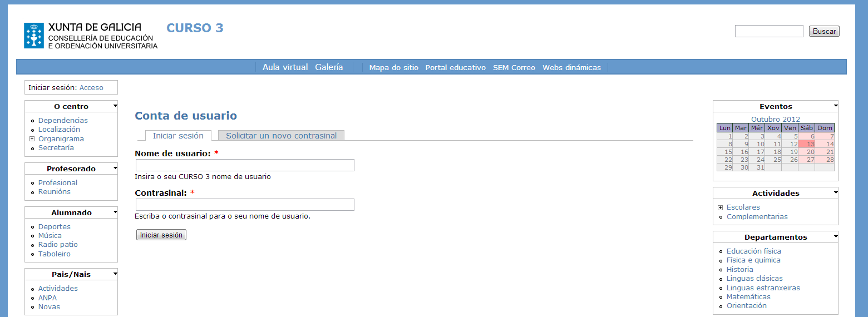Open the Acceso login link
The height and width of the screenshot is (317, 868).
pyautogui.click(x=91, y=87)
